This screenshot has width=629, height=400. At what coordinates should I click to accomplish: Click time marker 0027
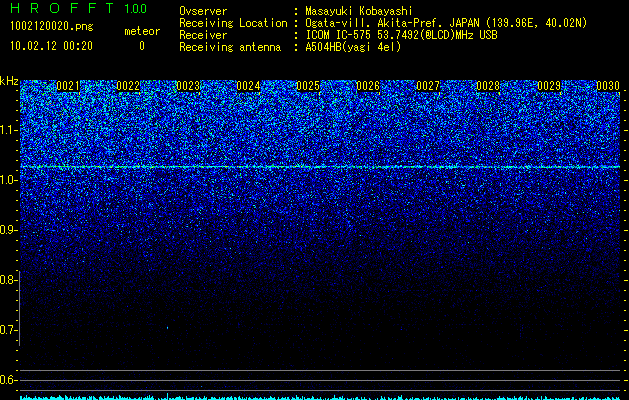[x=428, y=86]
